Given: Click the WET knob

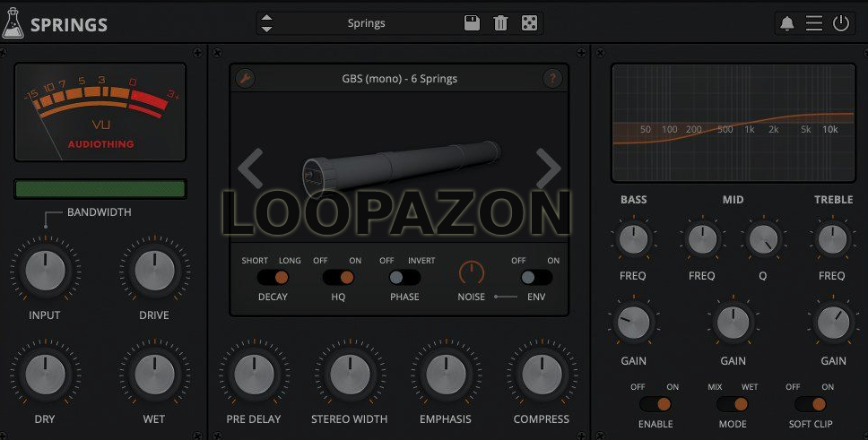Looking at the screenshot, I should (154, 375).
